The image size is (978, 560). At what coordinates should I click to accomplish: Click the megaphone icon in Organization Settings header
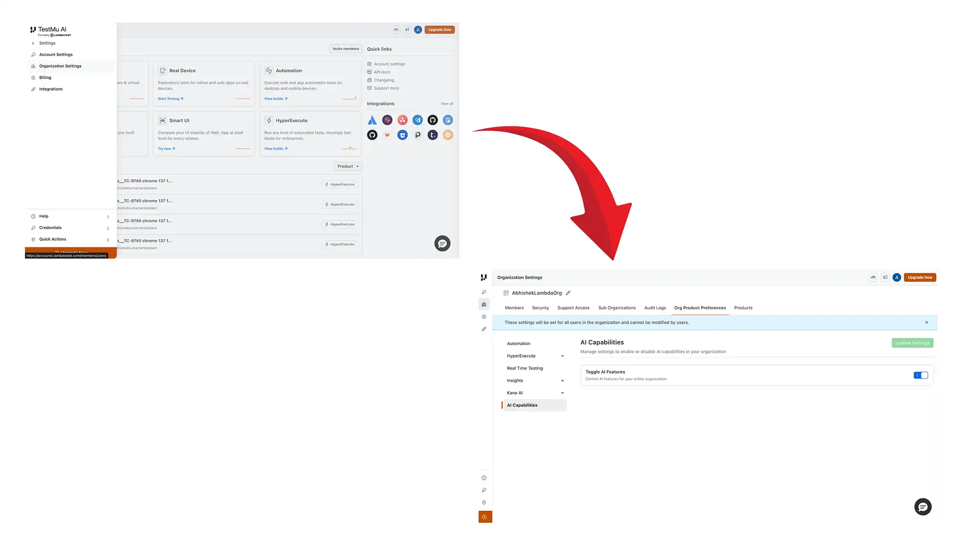(x=885, y=277)
